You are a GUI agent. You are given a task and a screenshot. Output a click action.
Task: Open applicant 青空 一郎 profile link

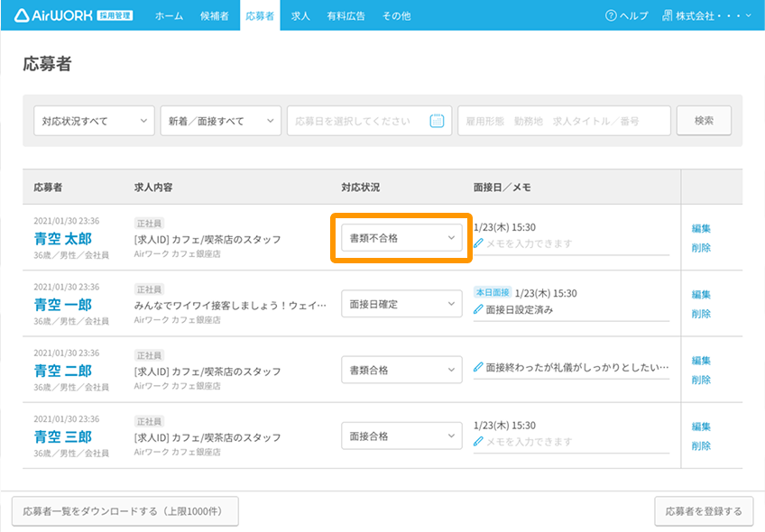(x=63, y=305)
